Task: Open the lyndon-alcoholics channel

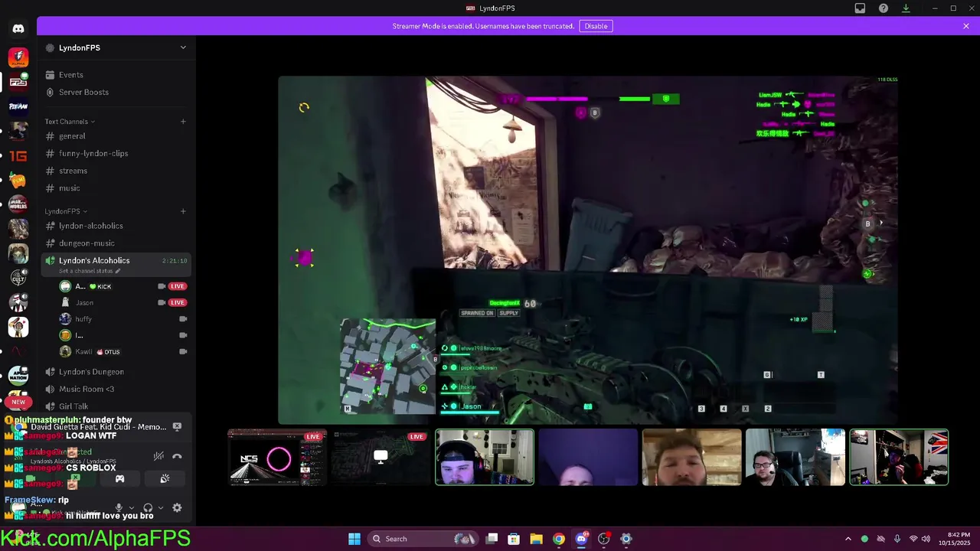Action: [116, 226]
